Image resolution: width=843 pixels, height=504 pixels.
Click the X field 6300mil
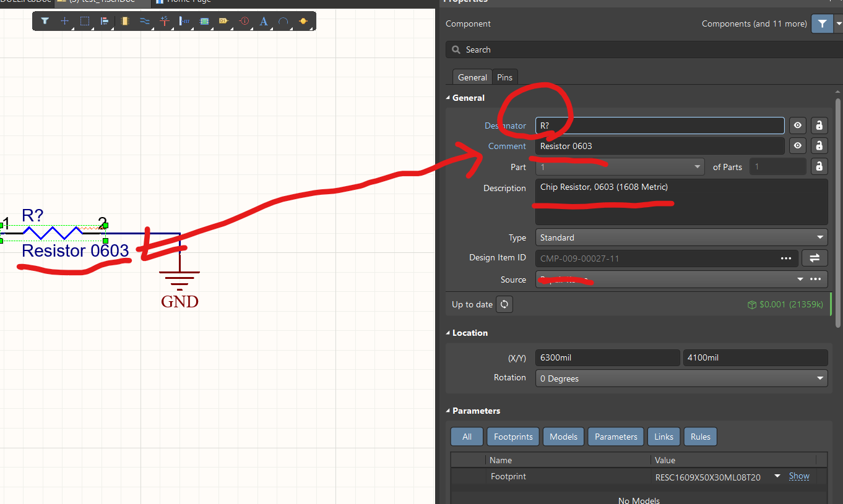point(607,357)
